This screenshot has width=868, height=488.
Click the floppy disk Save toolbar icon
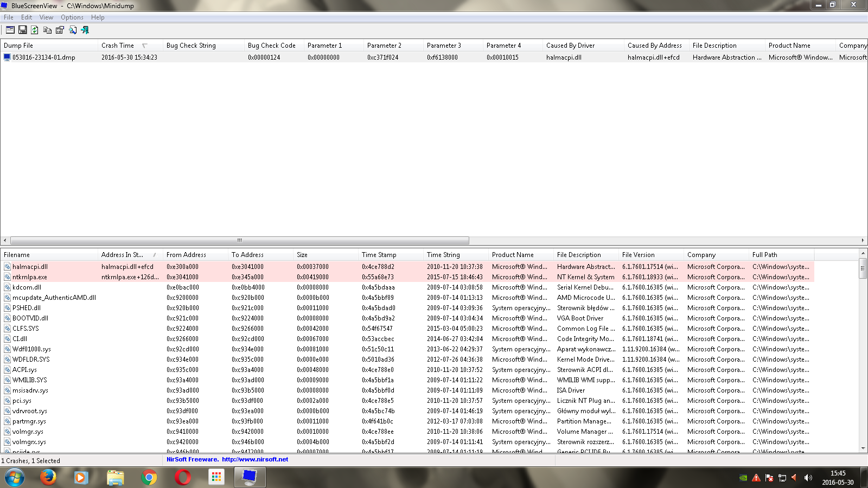(x=23, y=30)
